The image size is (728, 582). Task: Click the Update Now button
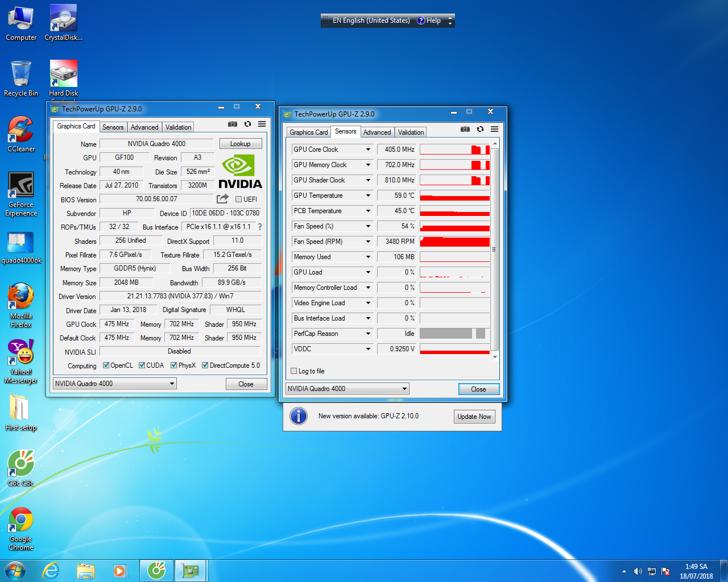click(474, 417)
